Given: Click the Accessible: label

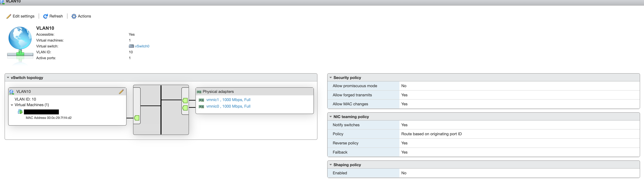Looking at the screenshot, I should click(45, 35).
